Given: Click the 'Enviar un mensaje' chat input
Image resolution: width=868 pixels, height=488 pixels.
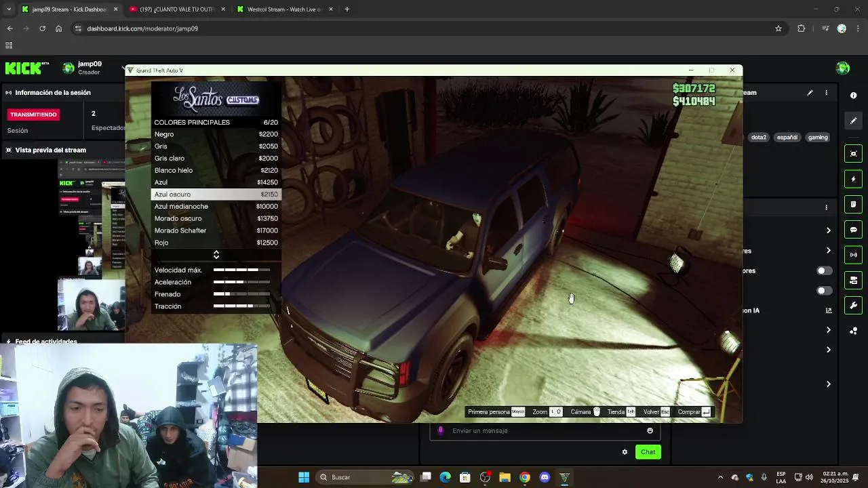Looking at the screenshot, I should pos(545,430).
